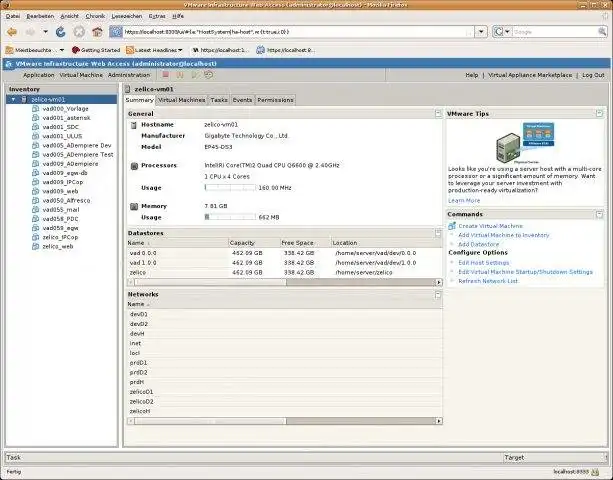
Task: Collapse the Datastores section panel
Action: click(438, 233)
